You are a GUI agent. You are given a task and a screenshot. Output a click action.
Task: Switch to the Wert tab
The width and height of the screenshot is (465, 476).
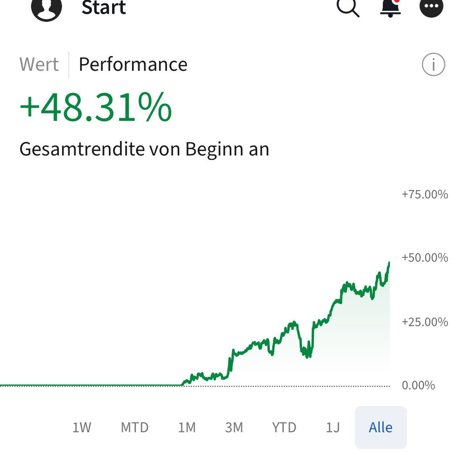(x=39, y=64)
